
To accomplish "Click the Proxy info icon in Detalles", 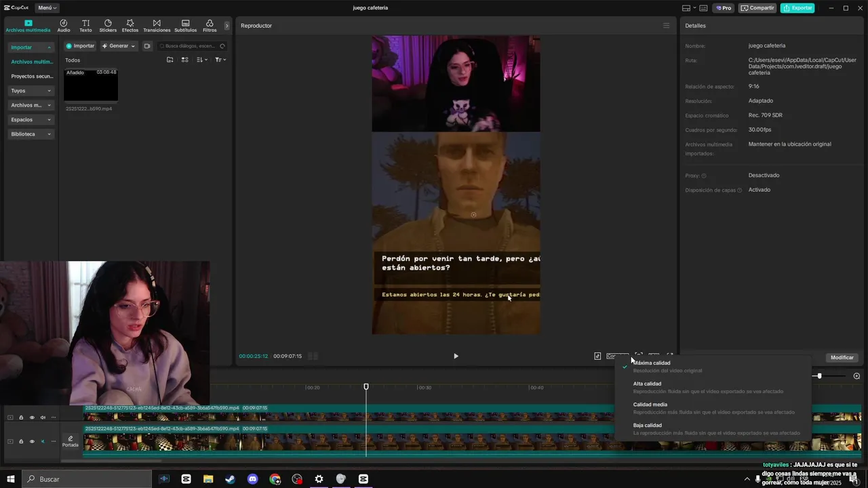I will [704, 176].
